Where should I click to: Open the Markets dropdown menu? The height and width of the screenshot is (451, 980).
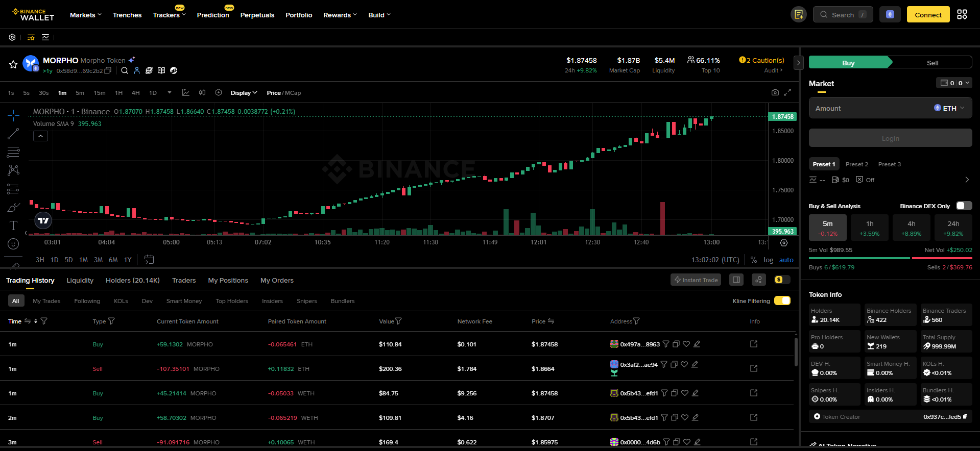coord(85,15)
